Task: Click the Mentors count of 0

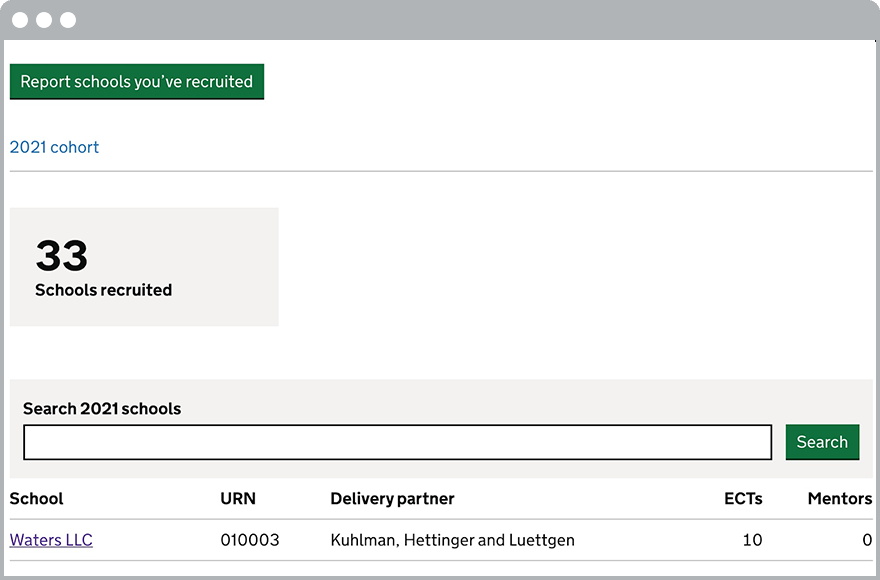Action: pos(866,540)
